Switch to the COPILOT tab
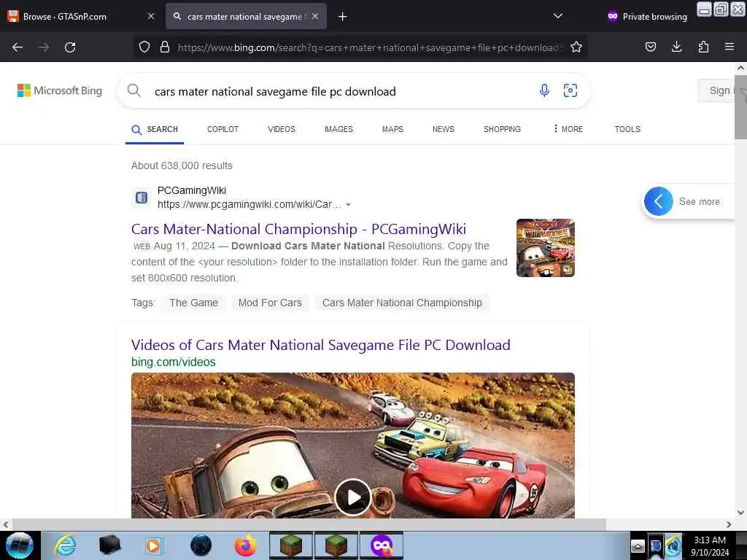This screenshot has width=747, height=560. [223, 130]
